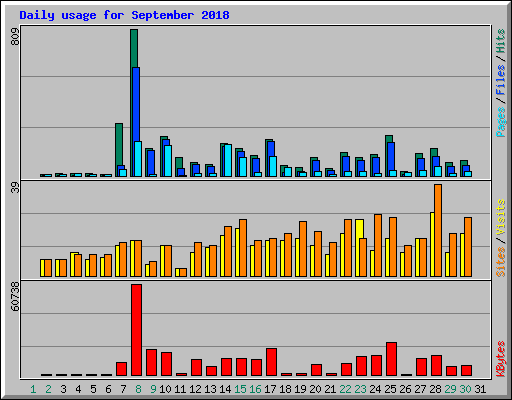Click day label 25 on the axis
This screenshot has height=400, width=512.
tap(390, 389)
